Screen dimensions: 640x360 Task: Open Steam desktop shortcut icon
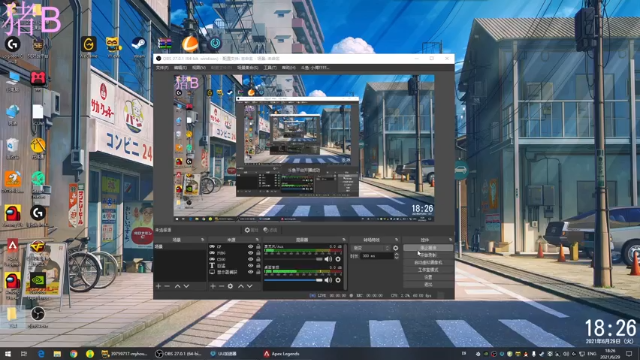point(139,44)
